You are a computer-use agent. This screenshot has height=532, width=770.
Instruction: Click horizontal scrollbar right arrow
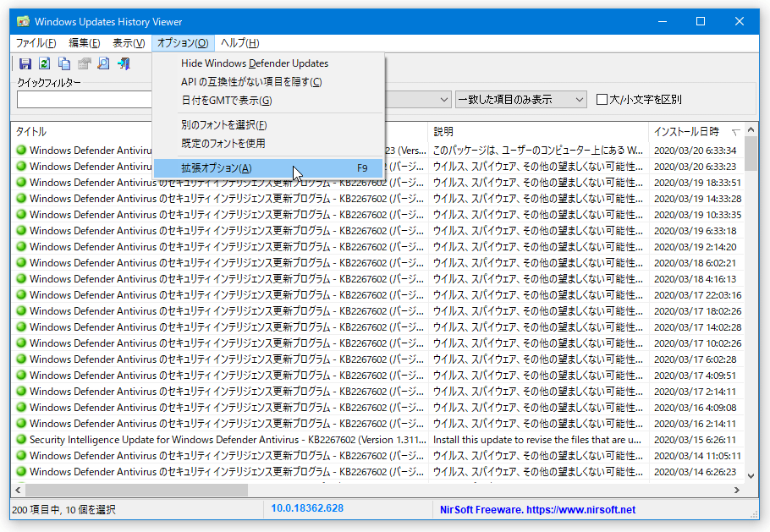[x=737, y=490]
